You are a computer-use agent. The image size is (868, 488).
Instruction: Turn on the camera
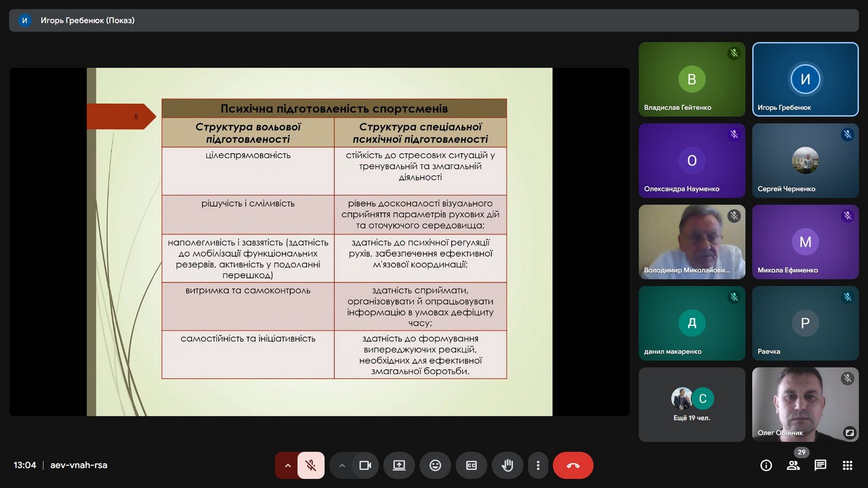pos(365,465)
